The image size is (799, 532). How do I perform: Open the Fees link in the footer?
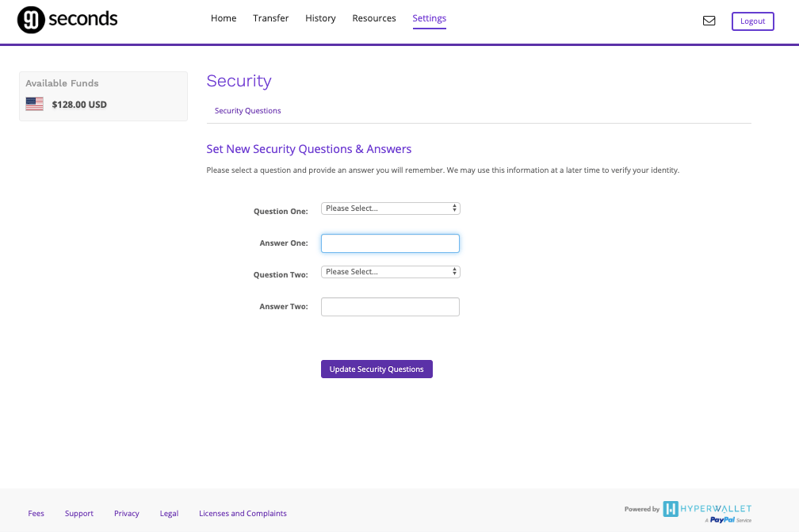36,513
